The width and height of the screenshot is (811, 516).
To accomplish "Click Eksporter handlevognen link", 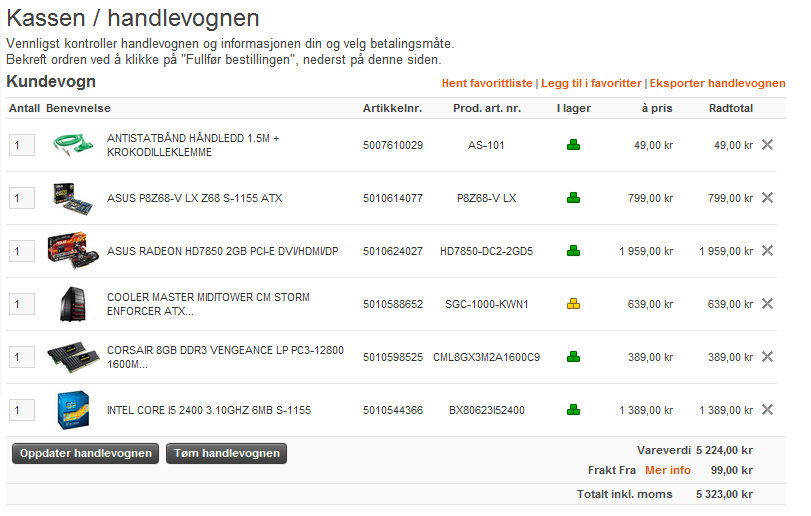I will [717, 83].
